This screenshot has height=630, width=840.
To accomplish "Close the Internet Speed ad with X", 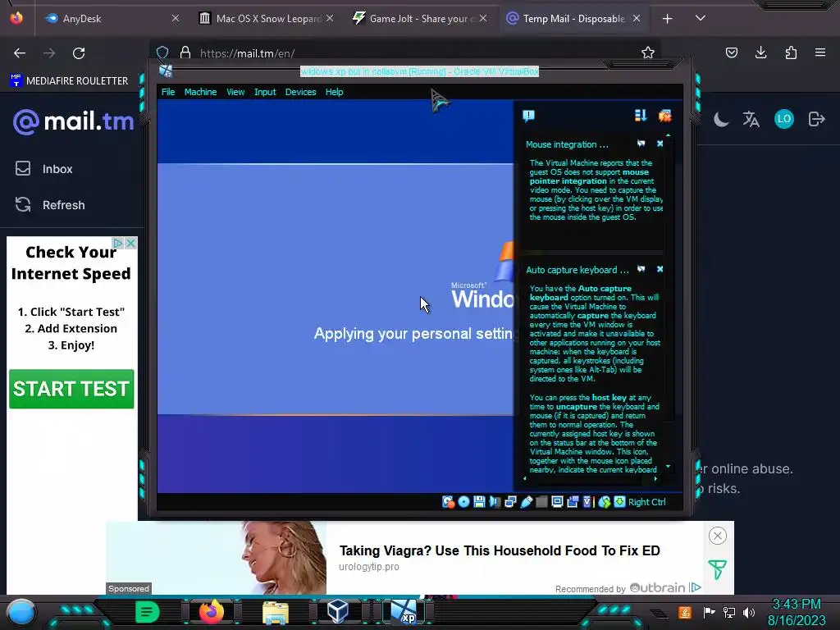I will pyautogui.click(x=130, y=243).
